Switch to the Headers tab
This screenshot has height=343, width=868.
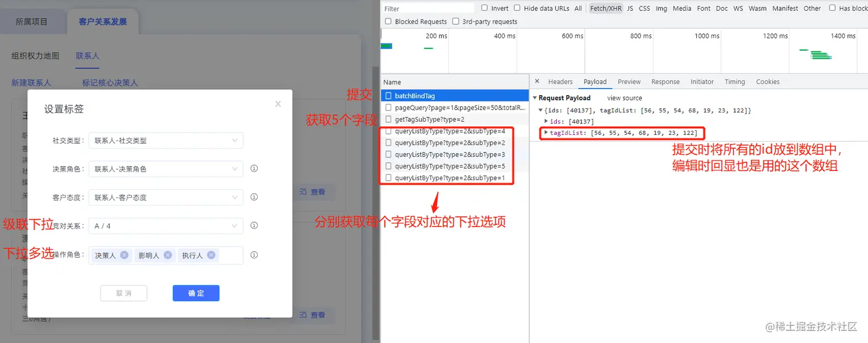point(560,81)
